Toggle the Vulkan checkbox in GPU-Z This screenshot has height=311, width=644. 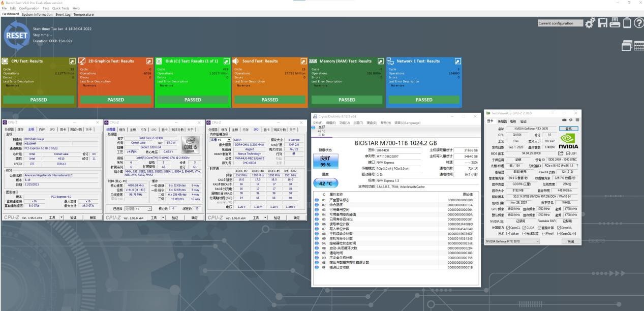tap(509, 233)
